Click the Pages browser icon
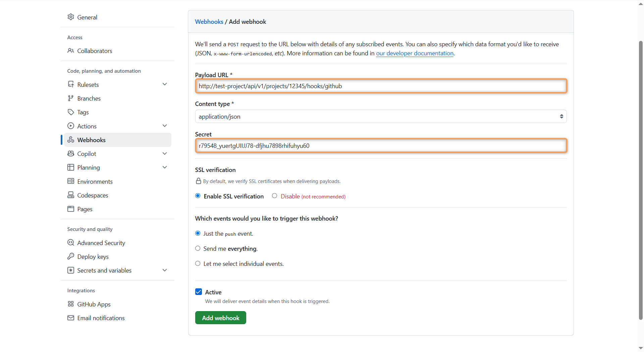 70,209
